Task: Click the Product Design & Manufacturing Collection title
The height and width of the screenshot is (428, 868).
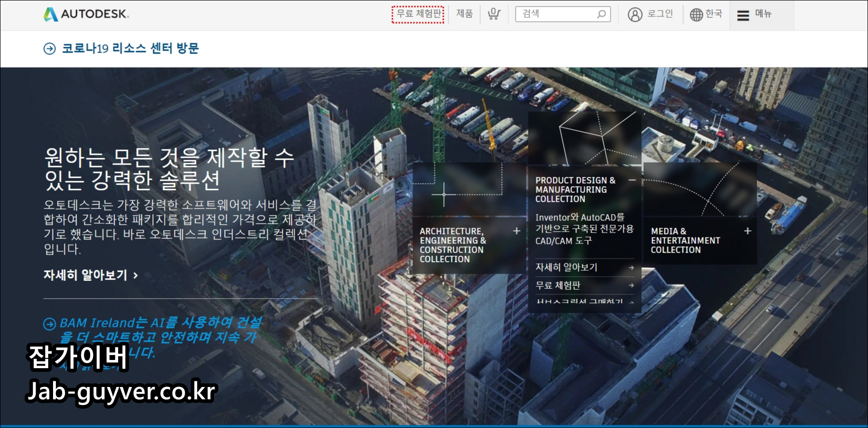Action: pos(575,190)
